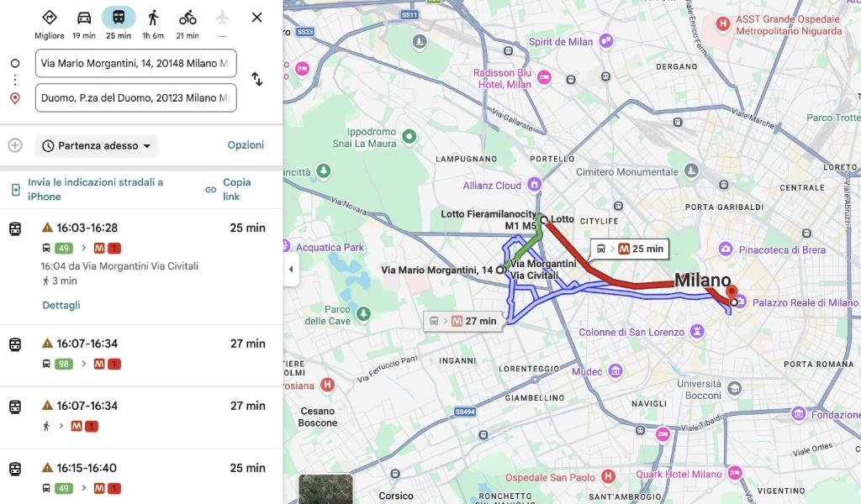Open the Dettagli link for the 16:03 route
Viewport: 861px width, 504px height.
[61, 305]
